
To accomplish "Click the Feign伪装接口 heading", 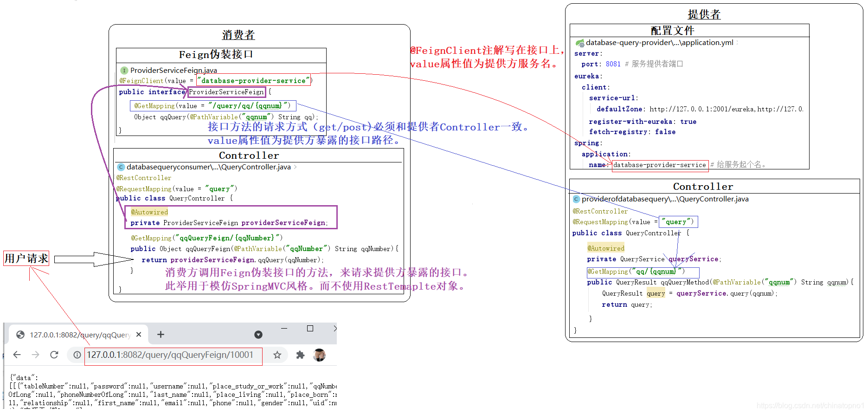I will (216, 55).
